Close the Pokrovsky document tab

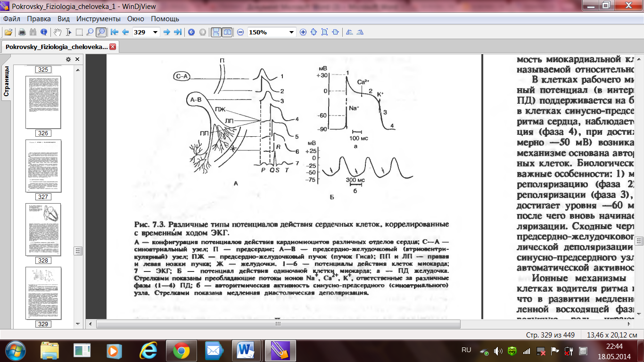[x=113, y=47]
